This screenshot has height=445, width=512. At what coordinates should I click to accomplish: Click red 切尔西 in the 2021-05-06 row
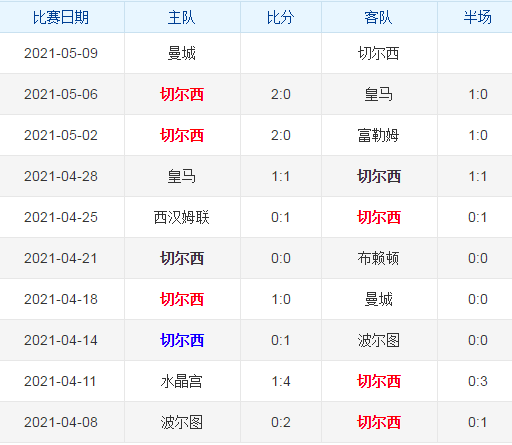tap(182, 94)
